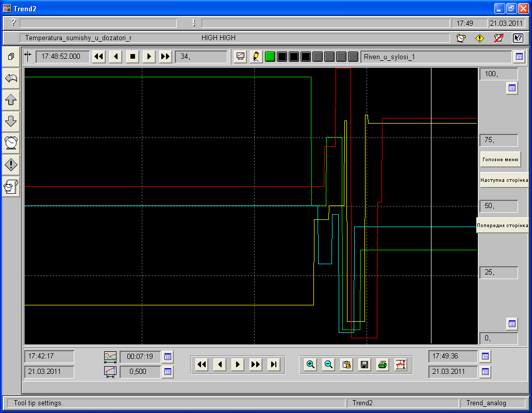
Task: Click the alarm clock icon in left sidebar
Action: (11, 143)
